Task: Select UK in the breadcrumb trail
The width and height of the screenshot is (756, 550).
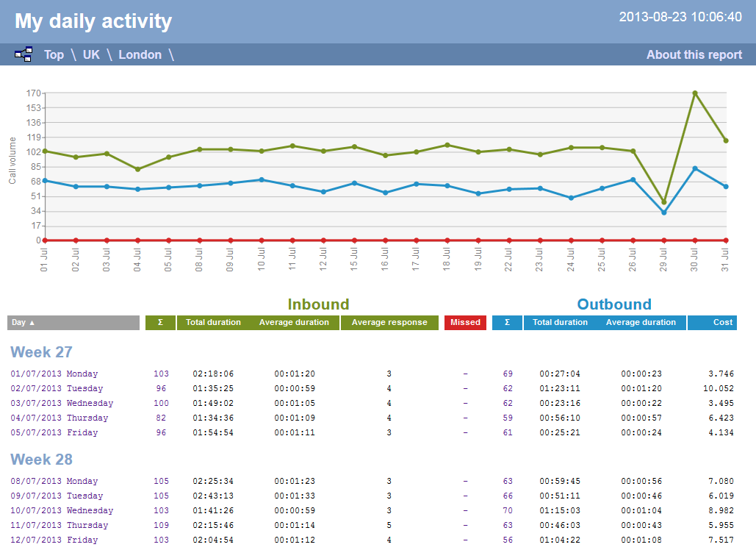Action: pyautogui.click(x=91, y=54)
